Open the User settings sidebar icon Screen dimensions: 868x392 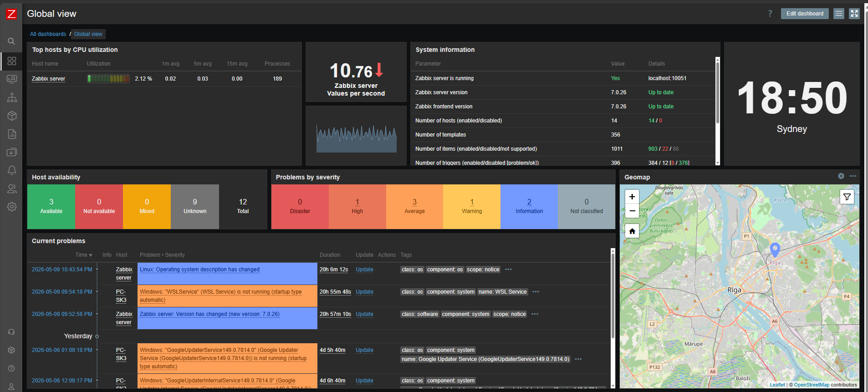pos(12,387)
